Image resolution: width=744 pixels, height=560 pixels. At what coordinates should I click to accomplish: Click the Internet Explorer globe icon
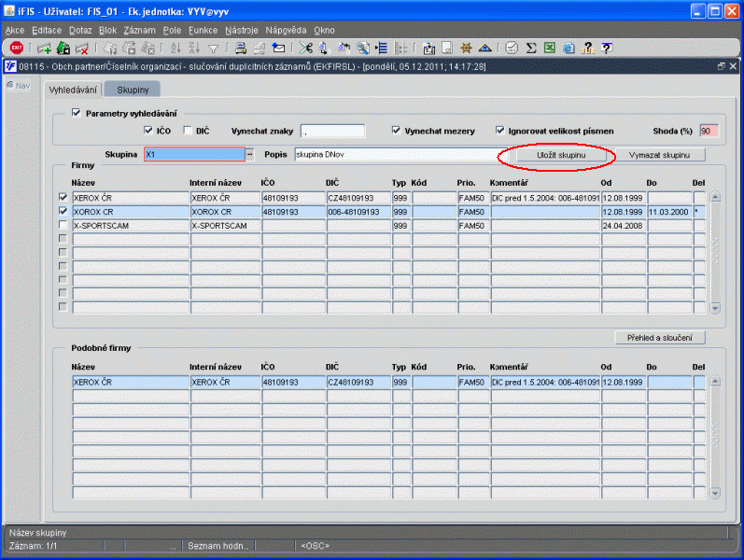pyautogui.click(x=569, y=48)
